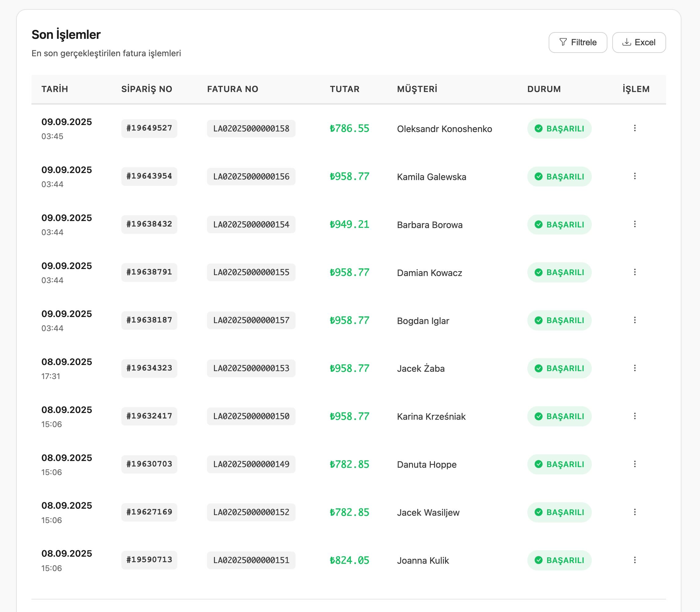Open three-dot menu for Joanna Kulik
The height and width of the screenshot is (612, 700).
635,560
